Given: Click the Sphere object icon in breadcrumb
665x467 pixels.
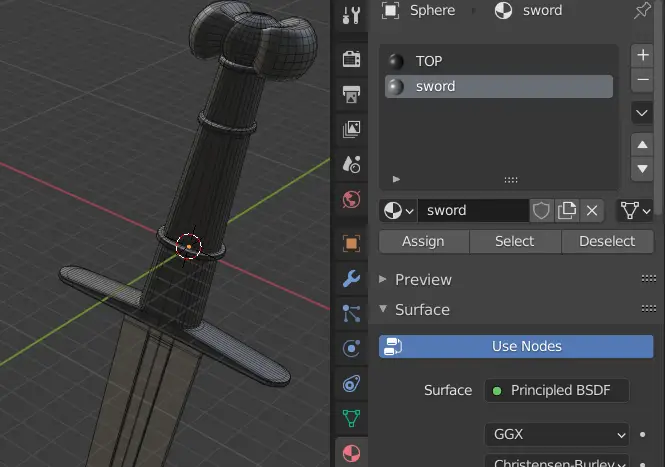Looking at the screenshot, I should tap(390, 10).
